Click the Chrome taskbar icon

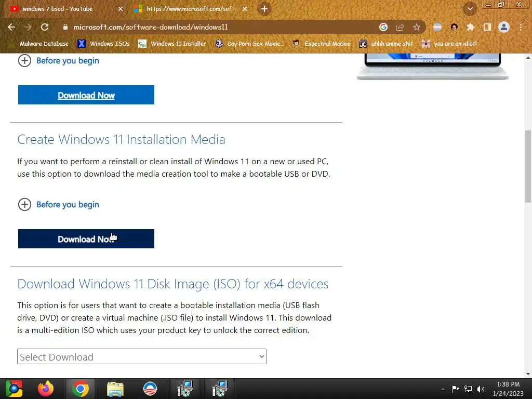pyautogui.click(x=81, y=389)
